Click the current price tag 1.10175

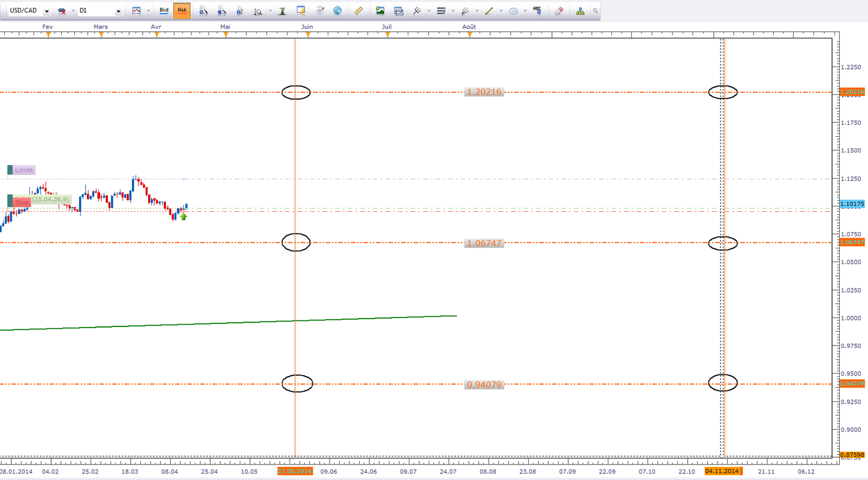pos(852,205)
